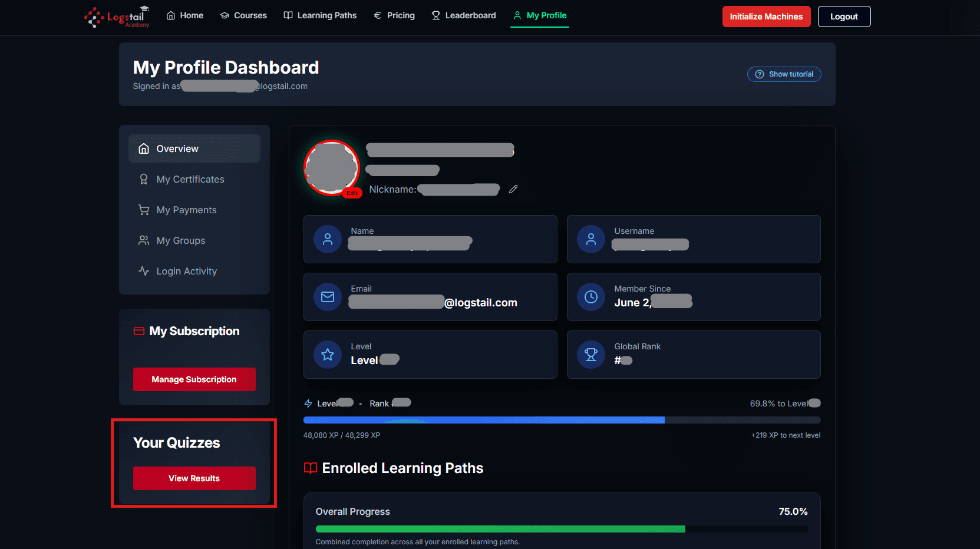Click the pencil icon to edit nickname
Screen dimensions: 980x549
coord(513,189)
